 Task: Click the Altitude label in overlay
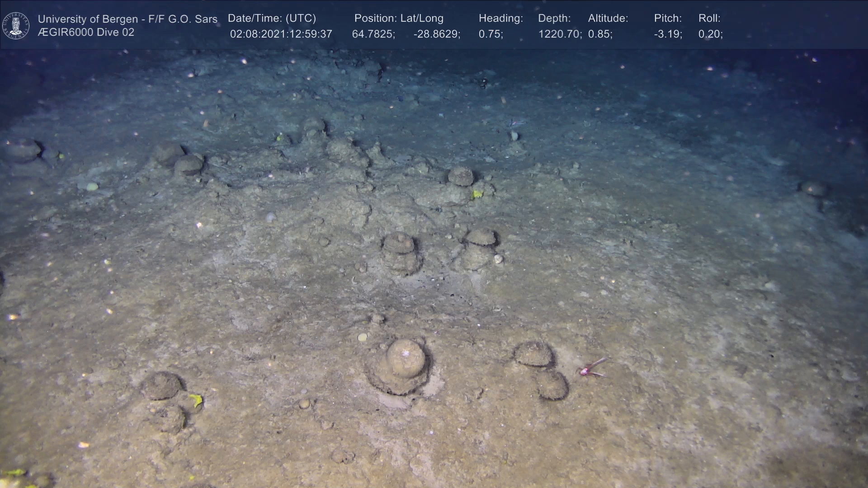[608, 19]
